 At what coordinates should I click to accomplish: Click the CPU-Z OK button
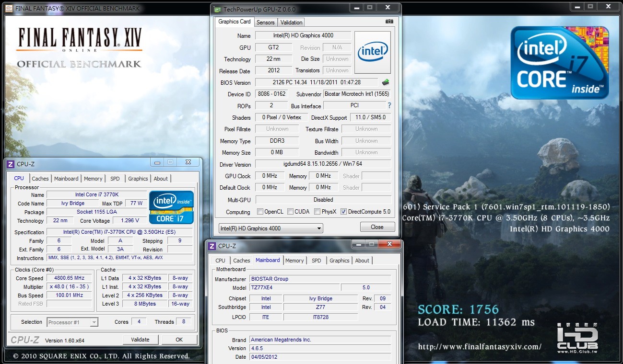(x=179, y=340)
